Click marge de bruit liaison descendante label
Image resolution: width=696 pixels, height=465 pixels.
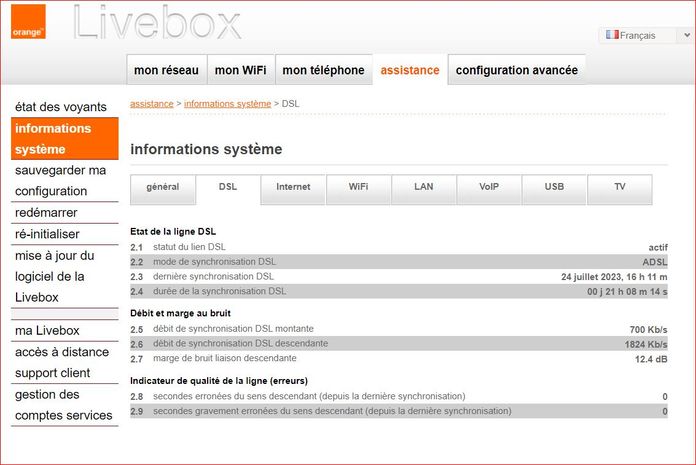[225, 359]
